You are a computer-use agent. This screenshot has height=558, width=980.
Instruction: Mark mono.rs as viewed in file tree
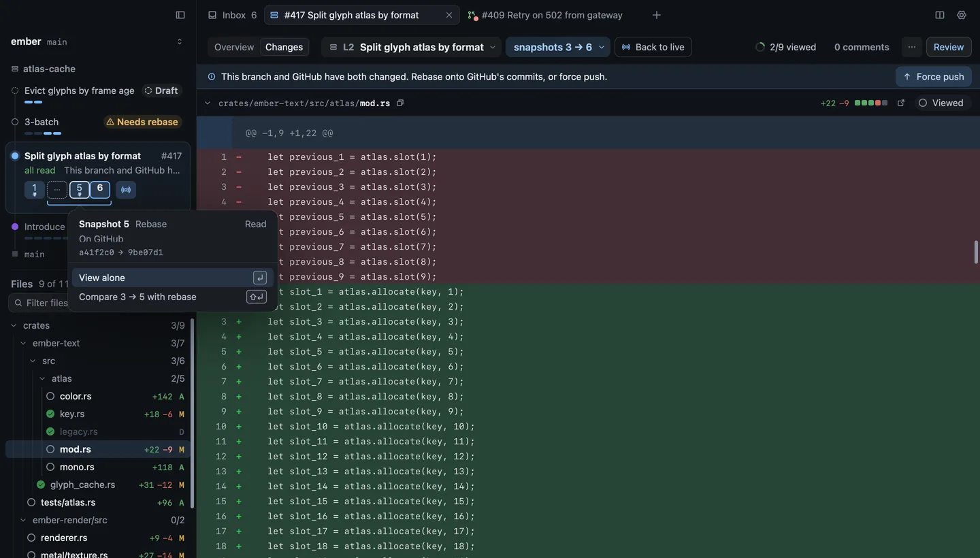pos(50,467)
